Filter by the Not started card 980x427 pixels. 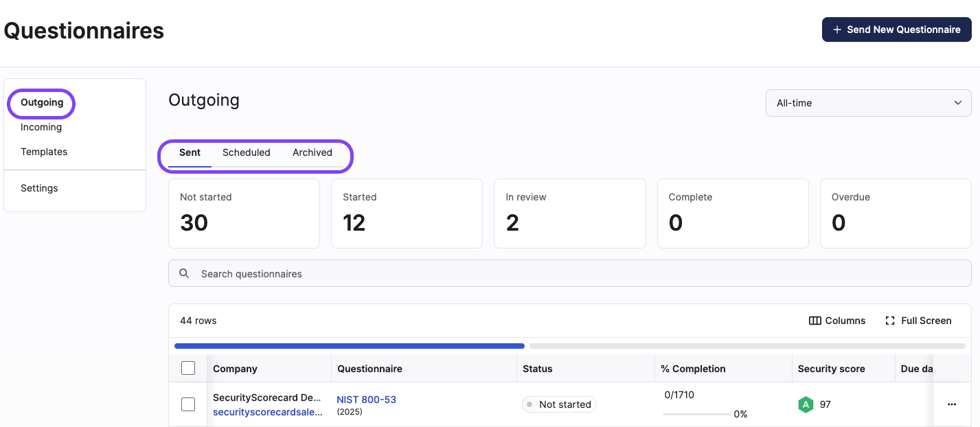click(x=244, y=213)
